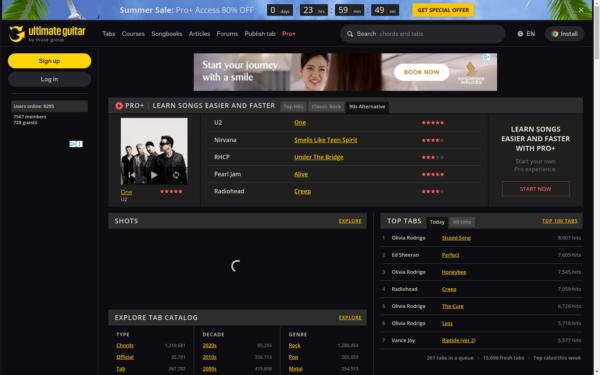Click Explore link in Shots section
600x375 pixels.
(x=350, y=221)
